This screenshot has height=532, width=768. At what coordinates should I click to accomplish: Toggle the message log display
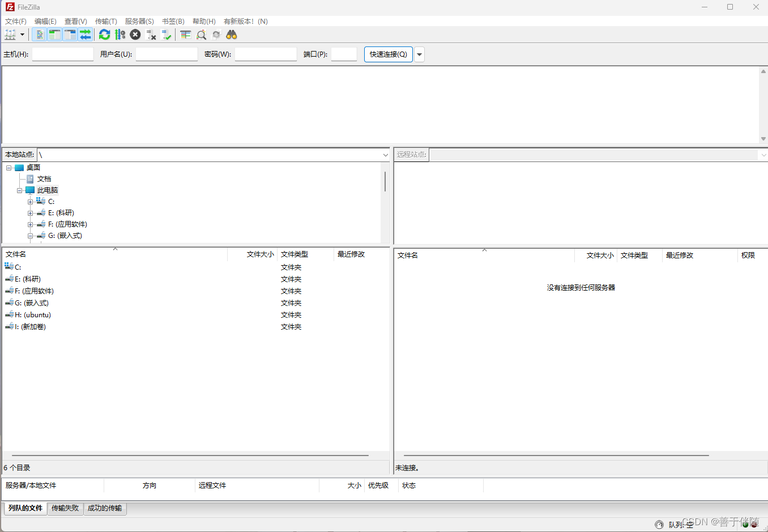tap(39, 35)
